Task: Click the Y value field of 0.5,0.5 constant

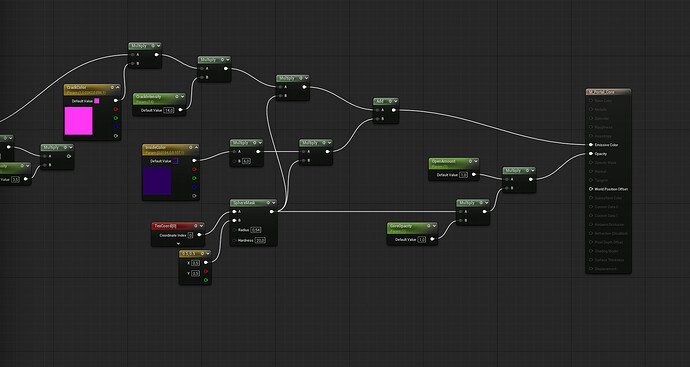Action: (195, 273)
